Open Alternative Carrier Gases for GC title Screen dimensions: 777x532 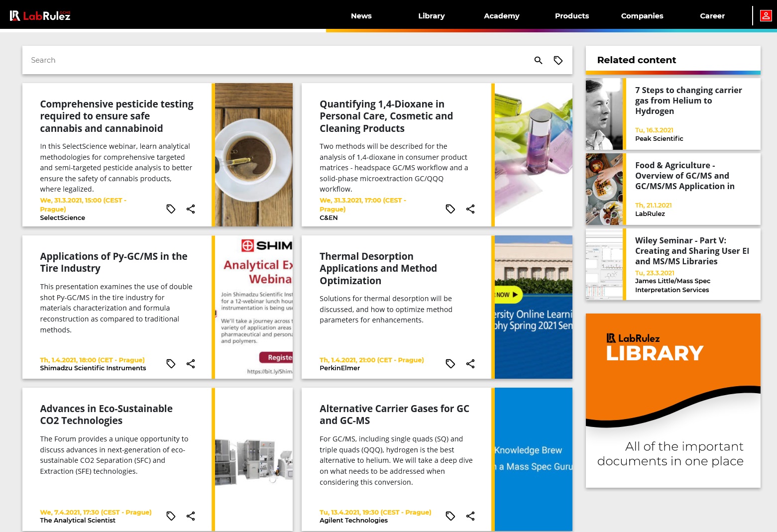point(394,415)
